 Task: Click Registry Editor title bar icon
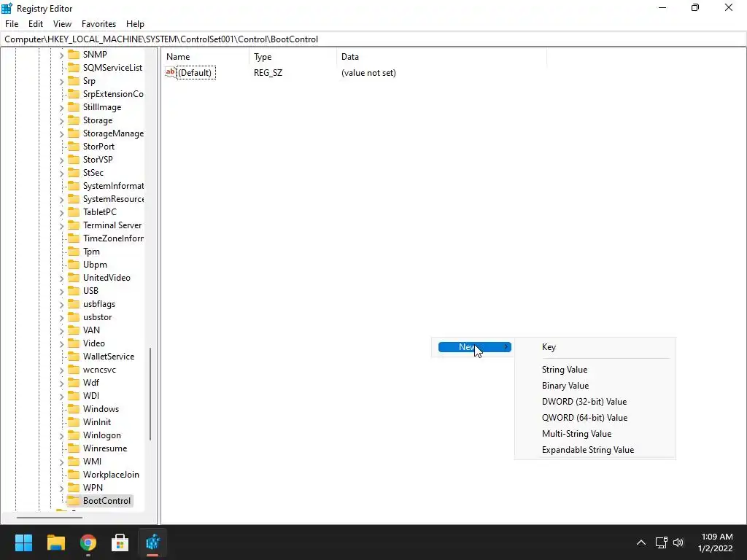tap(7, 8)
